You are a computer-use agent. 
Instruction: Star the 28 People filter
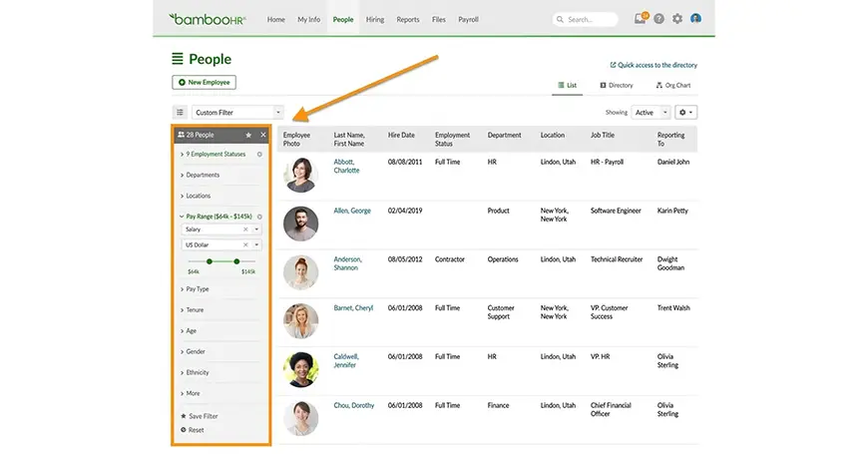[x=248, y=134]
